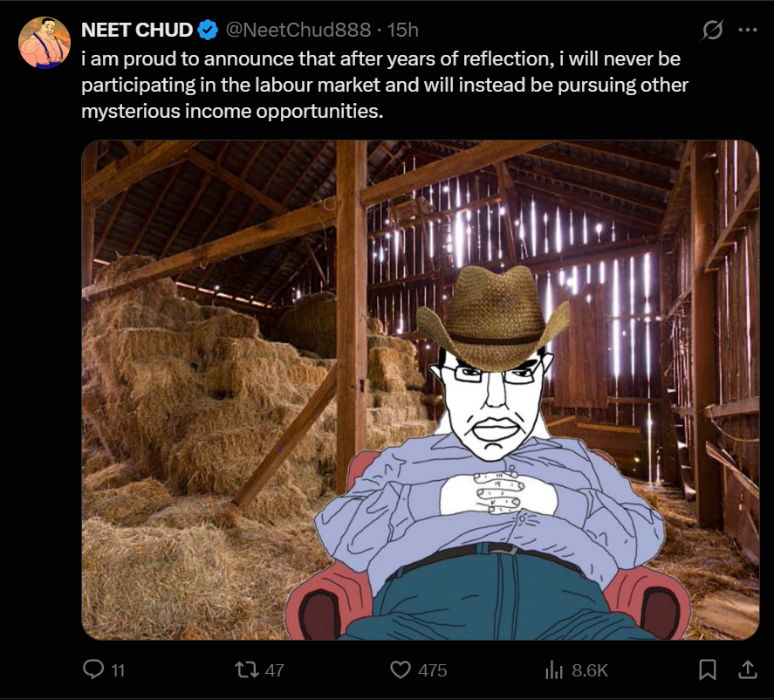Click the 15h timestamp
This screenshot has width=774, height=700.
point(402,30)
